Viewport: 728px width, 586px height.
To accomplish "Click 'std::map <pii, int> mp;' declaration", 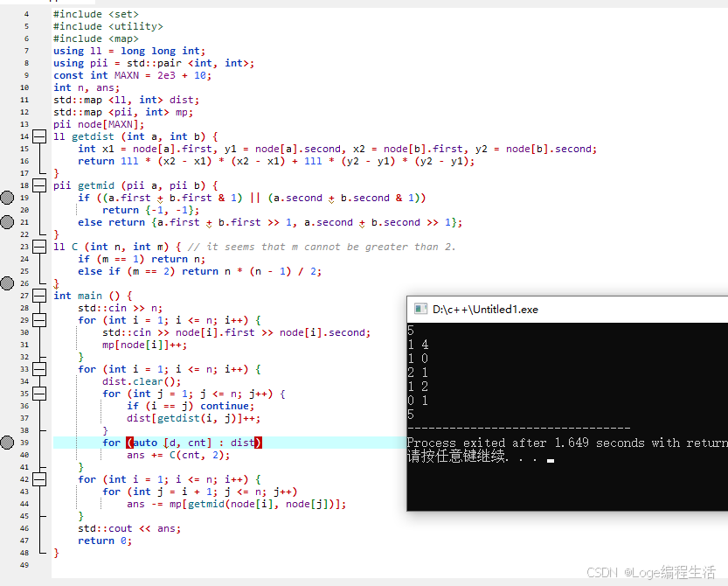I will click(x=123, y=112).
